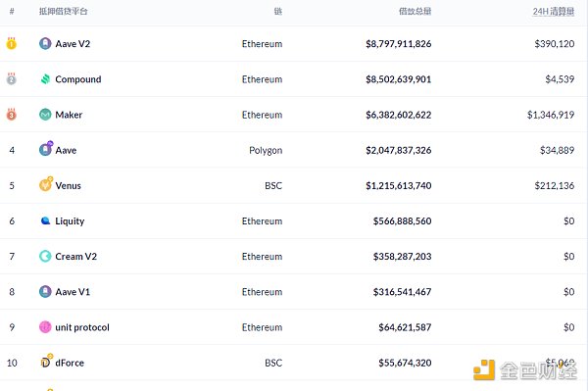
Task: Select the teal Maker logo icon
Action: point(45,115)
